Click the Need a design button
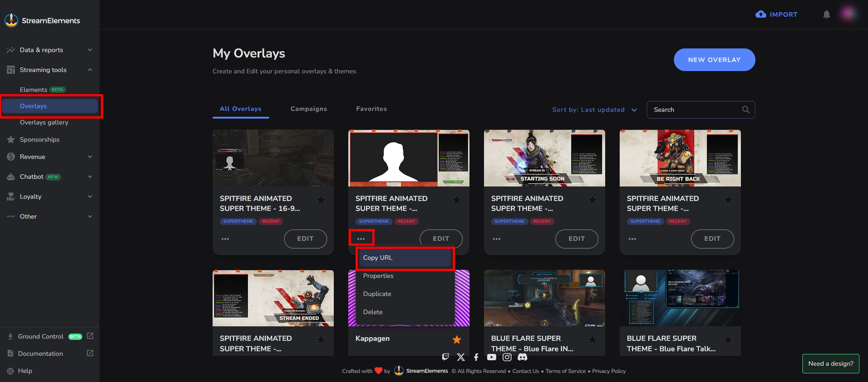This screenshot has width=868, height=382. [x=830, y=363]
